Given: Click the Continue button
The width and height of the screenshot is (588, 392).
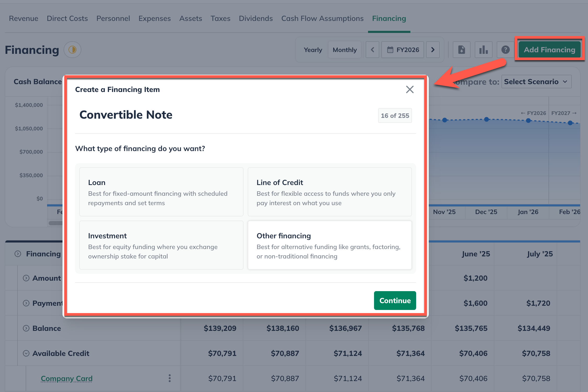Looking at the screenshot, I should [x=395, y=301].
